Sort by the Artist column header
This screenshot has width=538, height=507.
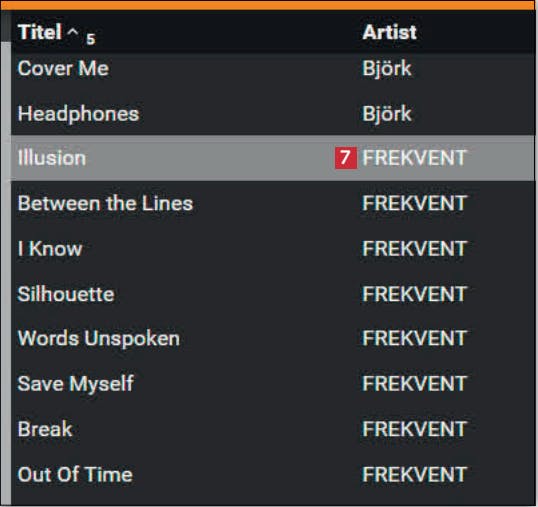point(389,32)
